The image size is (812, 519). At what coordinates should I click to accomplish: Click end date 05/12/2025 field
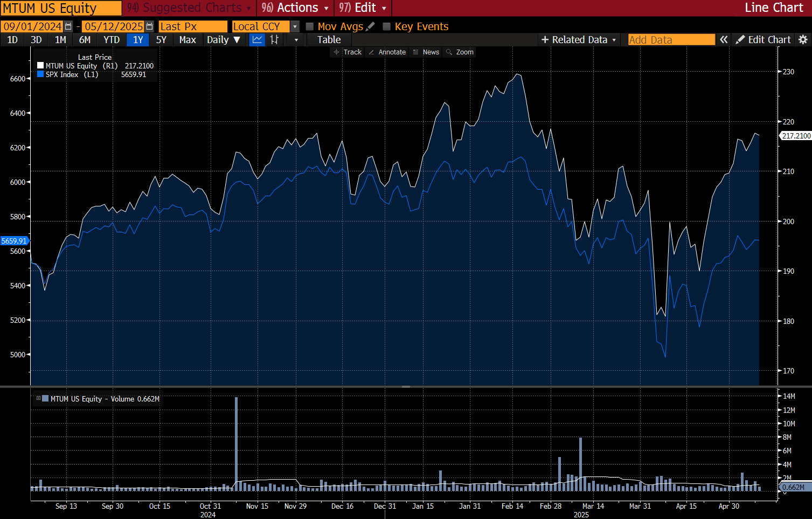113,26
